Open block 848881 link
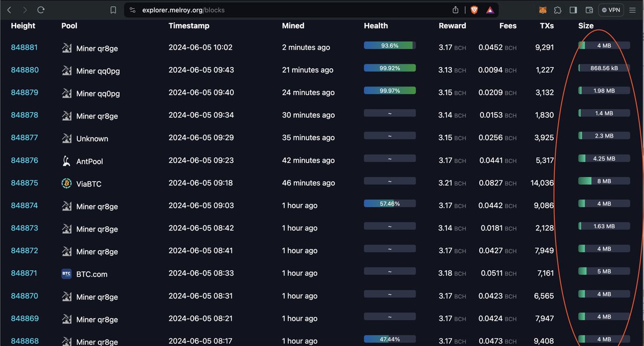Viewport: 644px width, 346px height. (x=24, y=47)
